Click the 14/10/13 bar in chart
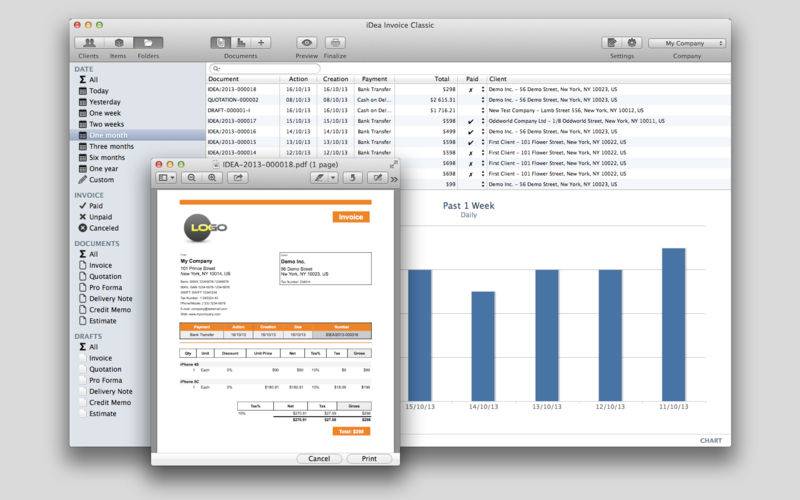The height and width of the screenshot is (500, 800). [483, 346]
